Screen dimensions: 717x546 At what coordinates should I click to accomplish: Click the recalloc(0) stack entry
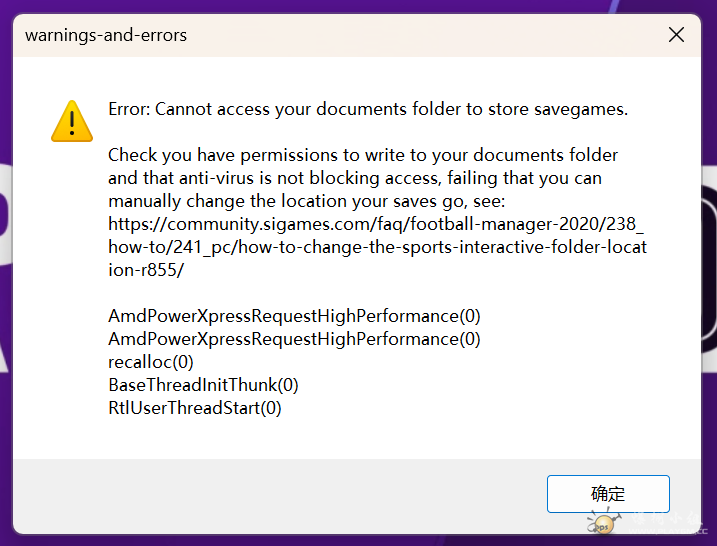point(151,362)
